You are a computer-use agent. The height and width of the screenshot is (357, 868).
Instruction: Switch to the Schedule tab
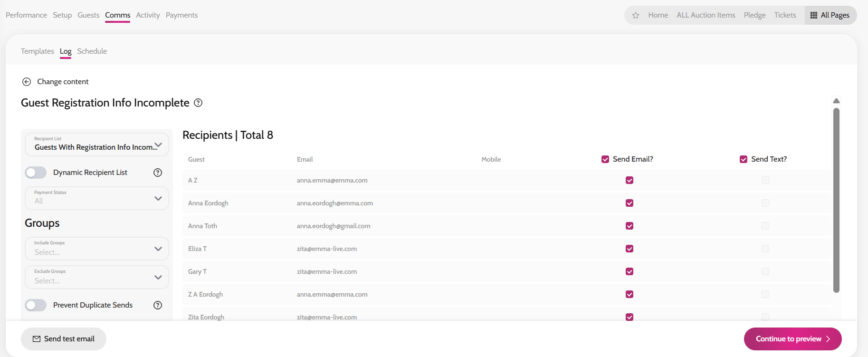tap(92, 51)
